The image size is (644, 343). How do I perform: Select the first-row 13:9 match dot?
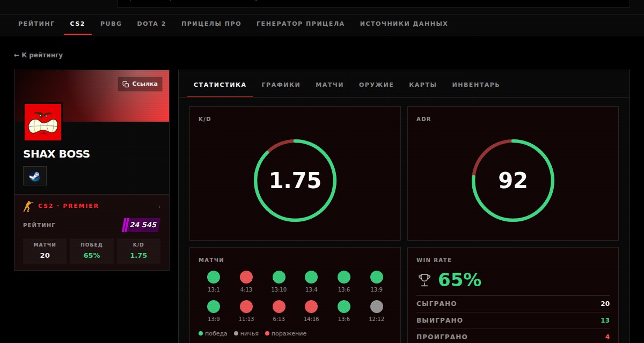(x=377, y=277)
